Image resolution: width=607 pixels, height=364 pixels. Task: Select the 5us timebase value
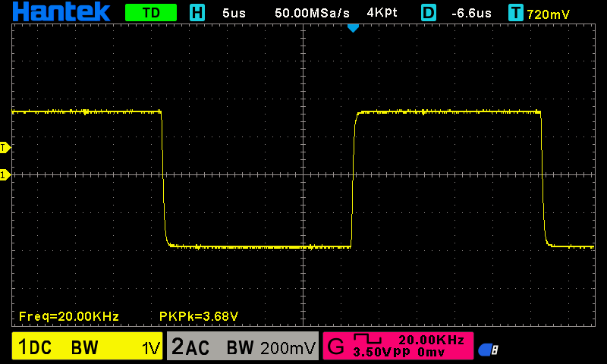[x=234, y=13]
